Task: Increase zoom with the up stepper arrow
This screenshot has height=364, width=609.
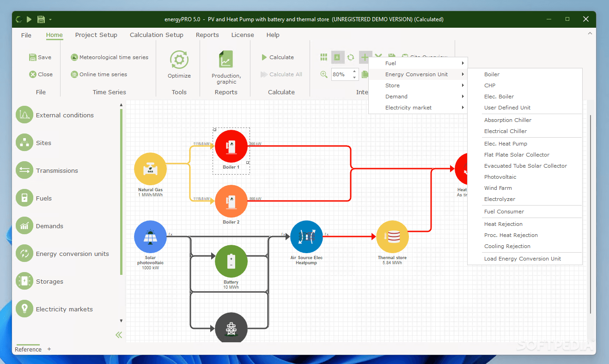Action: pos(355,72)
